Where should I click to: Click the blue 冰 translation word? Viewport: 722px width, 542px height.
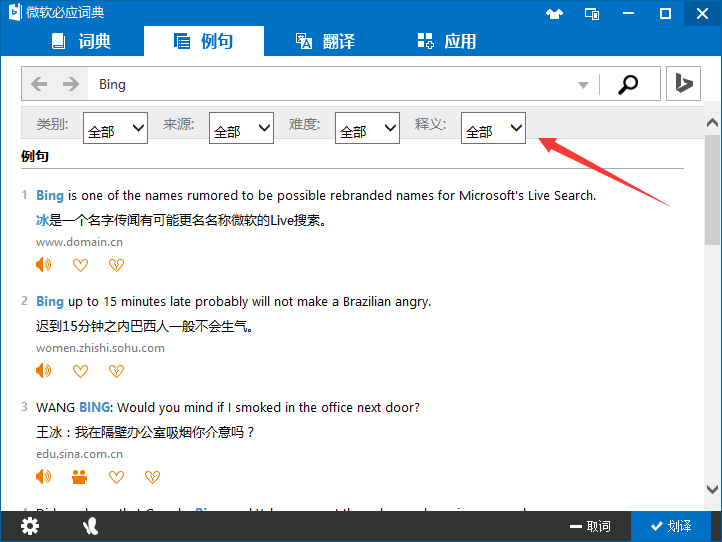(42, 221)
